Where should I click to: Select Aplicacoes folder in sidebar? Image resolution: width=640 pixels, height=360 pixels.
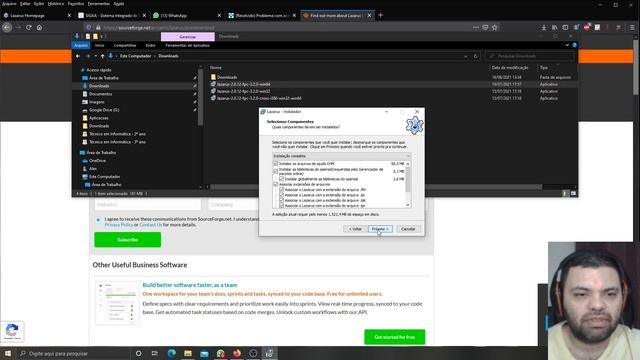(98, 118)
